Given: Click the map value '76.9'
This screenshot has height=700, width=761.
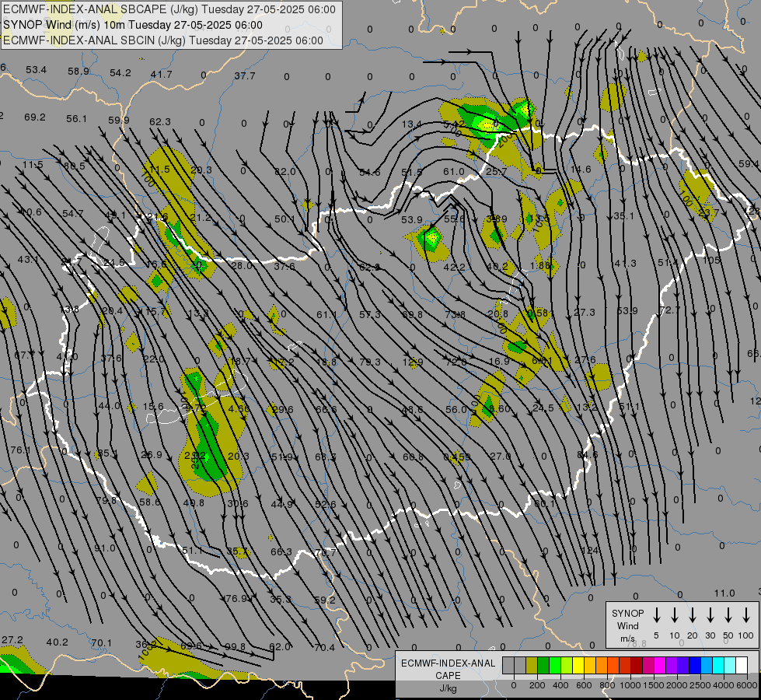Looking at the screenshot, I should tap(237, 598).
